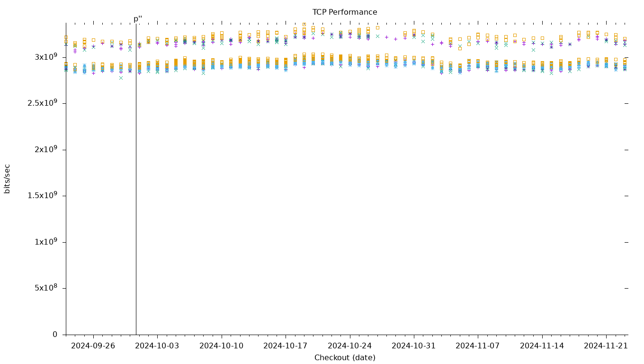Click the 1x10^9 y-axis tick label
This screenshot has height=364, width=644.
pyautogui.click(x=46, y=242)
